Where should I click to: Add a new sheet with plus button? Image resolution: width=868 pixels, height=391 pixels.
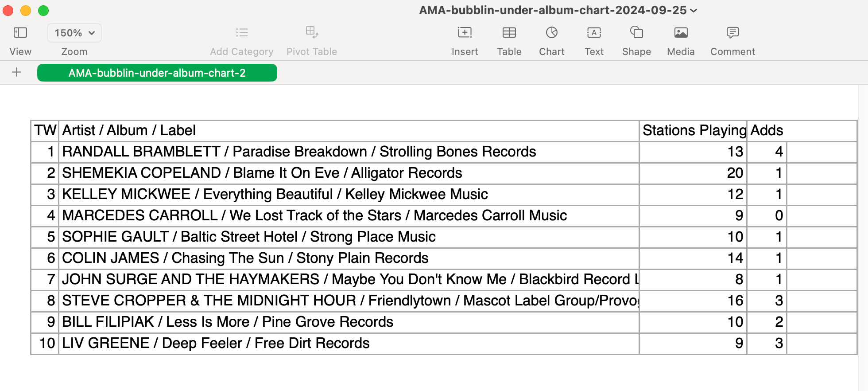coord(17,72)
